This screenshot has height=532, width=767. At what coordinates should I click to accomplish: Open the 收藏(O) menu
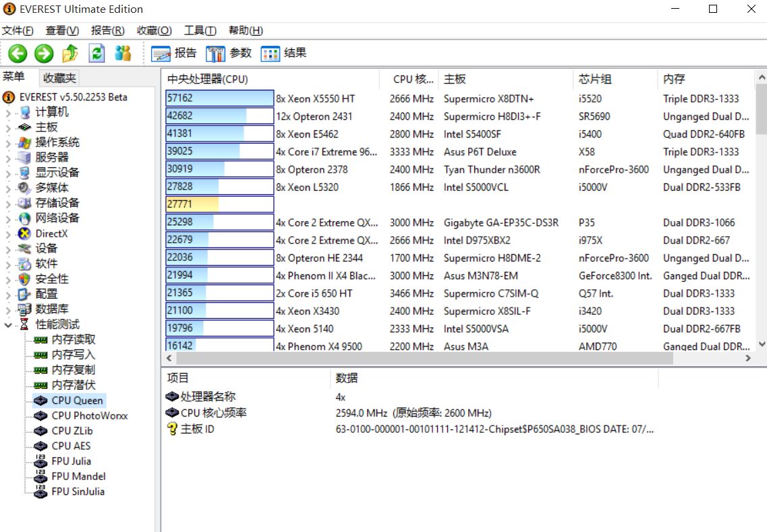pyautogui.click(x=154, y=31)
